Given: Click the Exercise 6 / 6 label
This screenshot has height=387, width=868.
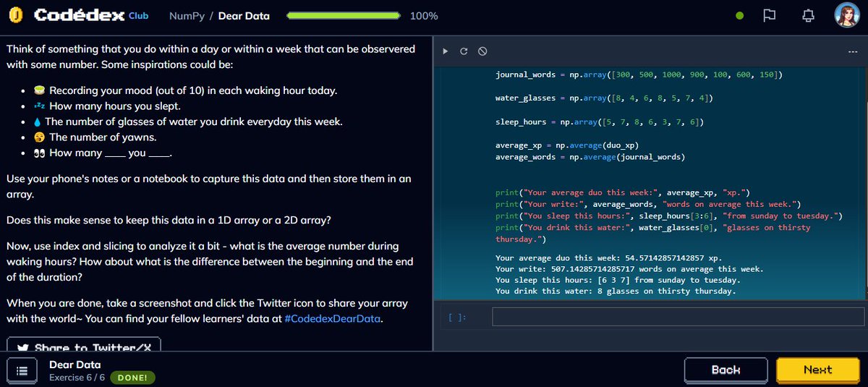Looking at the screenshot, I should pos(77,378).
